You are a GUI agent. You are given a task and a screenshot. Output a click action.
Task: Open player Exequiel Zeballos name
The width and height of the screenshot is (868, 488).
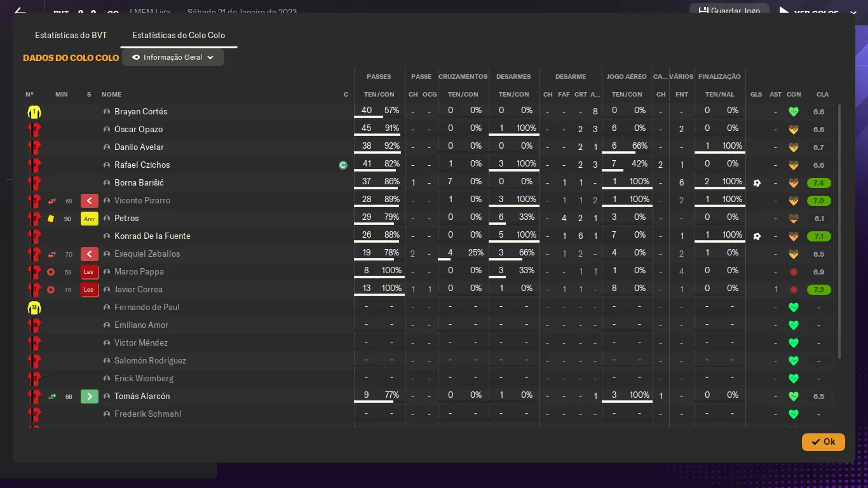pyautogui.click(x=147, y=254)
